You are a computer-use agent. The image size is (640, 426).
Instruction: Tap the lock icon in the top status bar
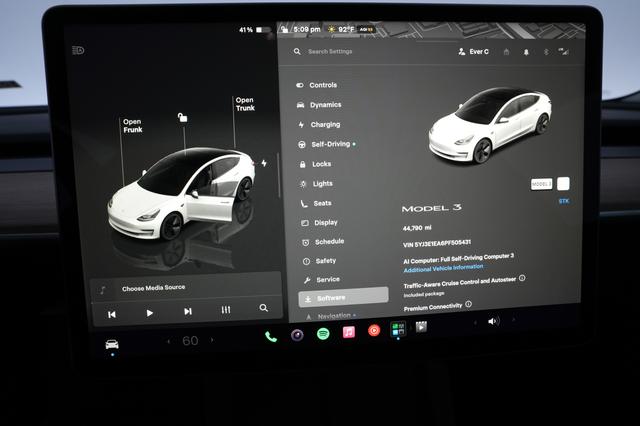point(285,29)
